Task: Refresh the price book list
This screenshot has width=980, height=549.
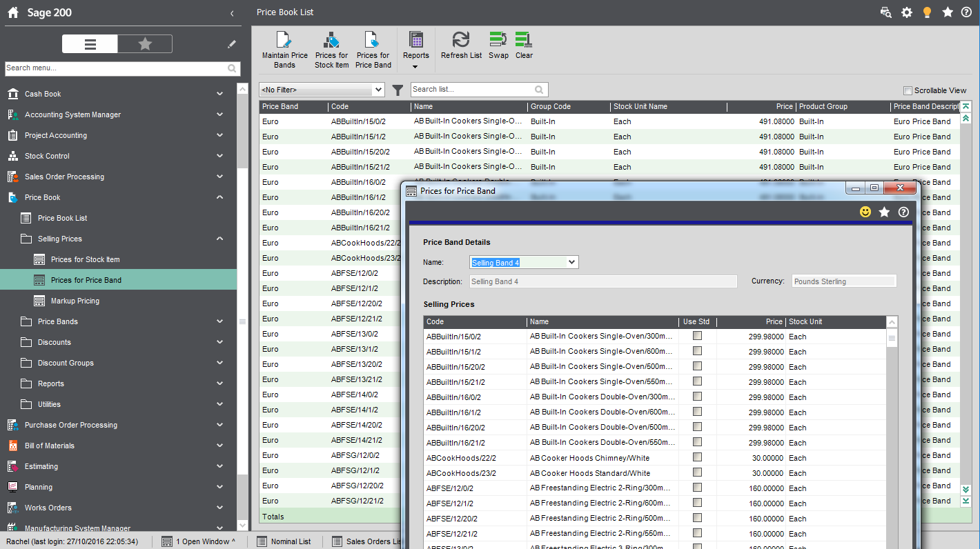Action: pyautogui.click(x=461, y=46)
